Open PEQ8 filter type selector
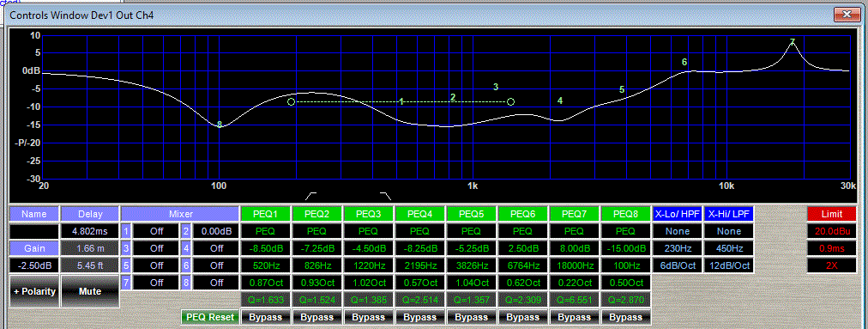This screenshot has height=329, width=868. point(625,231)
